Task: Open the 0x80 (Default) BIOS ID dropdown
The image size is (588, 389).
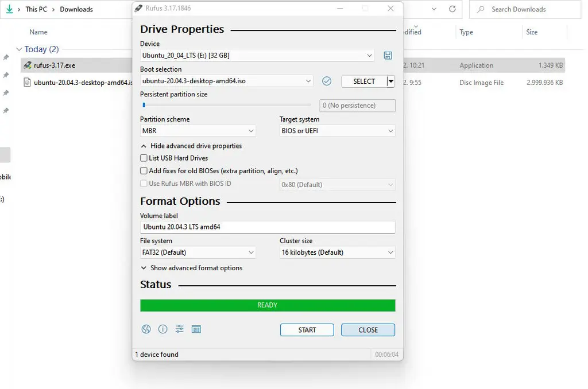Action: tap(338, 184)
